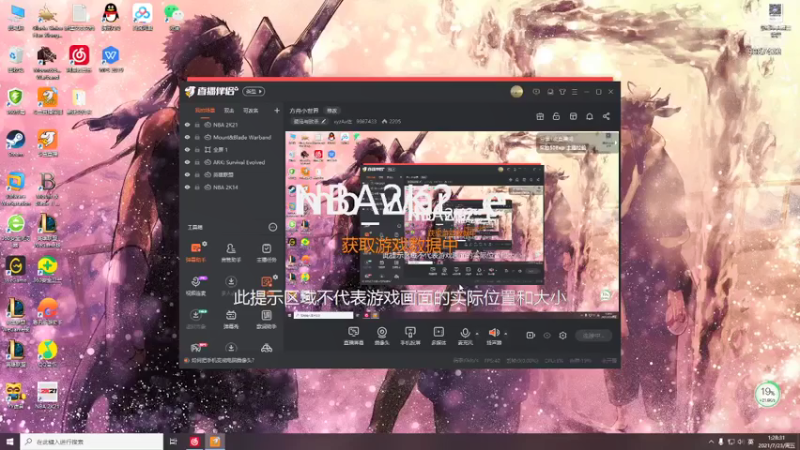Click the overlay notice at preview top right
Viewport: 800px width, 450px height.
(x=577, y=143)
